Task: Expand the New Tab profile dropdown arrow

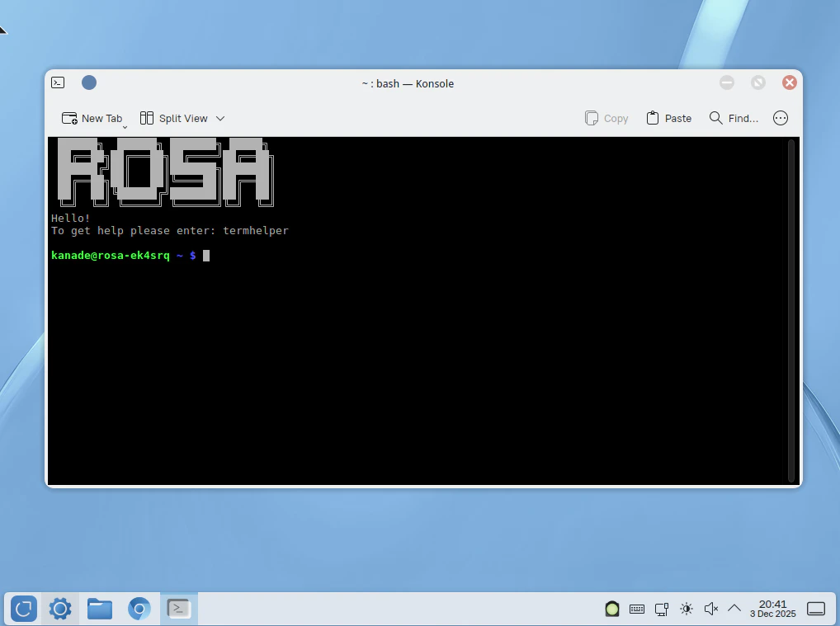Action: [125, 127]
